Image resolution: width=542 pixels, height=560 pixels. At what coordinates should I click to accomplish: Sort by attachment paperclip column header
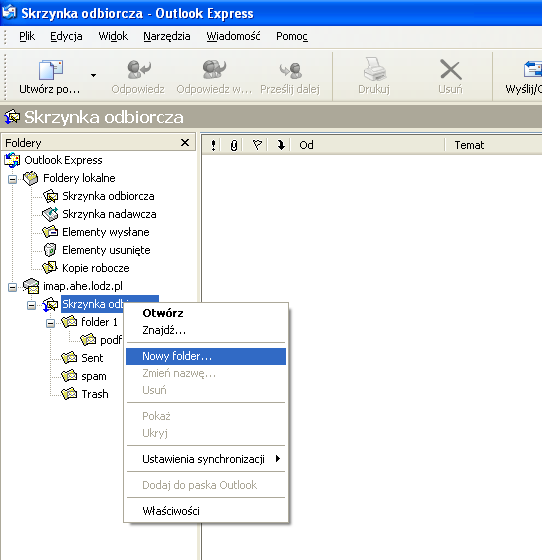click(234, 145)
